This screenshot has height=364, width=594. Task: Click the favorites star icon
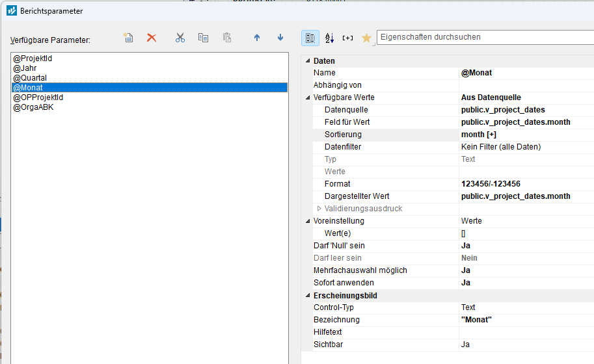coord(366,38)
